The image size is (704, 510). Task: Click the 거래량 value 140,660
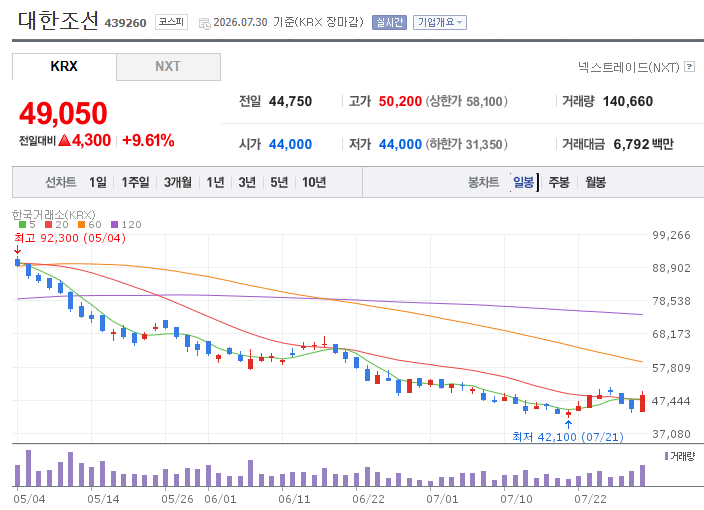click(x=628, y=101)
